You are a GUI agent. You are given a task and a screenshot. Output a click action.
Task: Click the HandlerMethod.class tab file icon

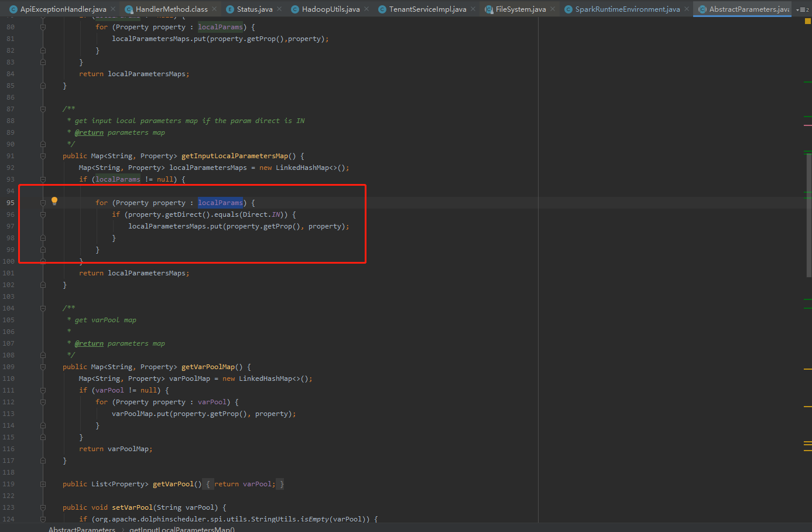(129, 9)
